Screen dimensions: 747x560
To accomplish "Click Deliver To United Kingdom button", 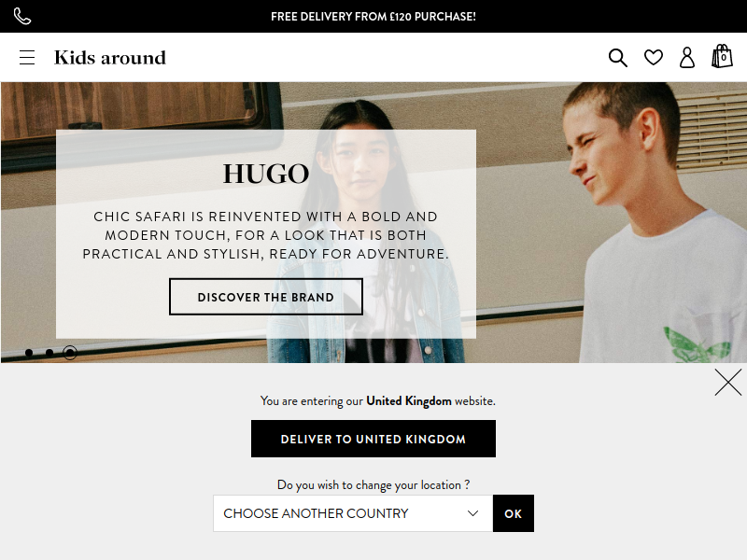I will 373,439.
